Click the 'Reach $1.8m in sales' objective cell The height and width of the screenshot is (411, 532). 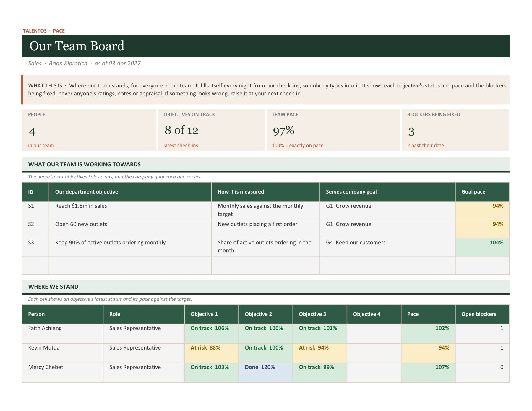click(130, 211)
